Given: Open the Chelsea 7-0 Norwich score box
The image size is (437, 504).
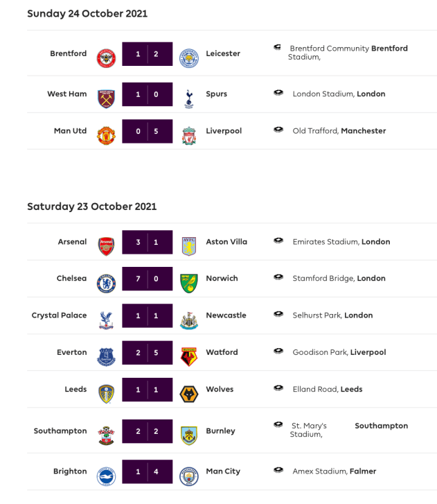Looking at the screenshot, I should click(148, 279).
